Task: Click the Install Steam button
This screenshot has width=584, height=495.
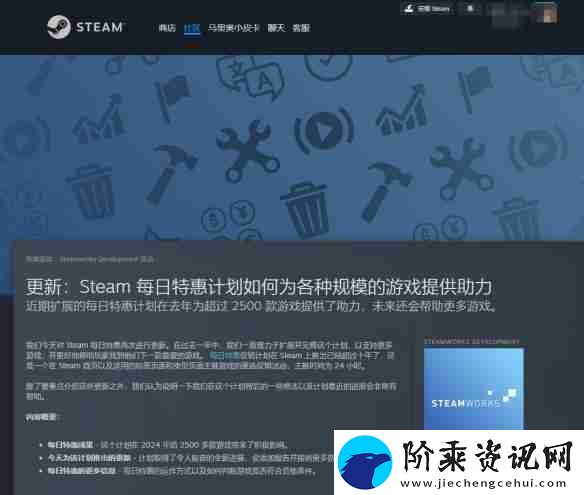Action: tap(427, 8)
